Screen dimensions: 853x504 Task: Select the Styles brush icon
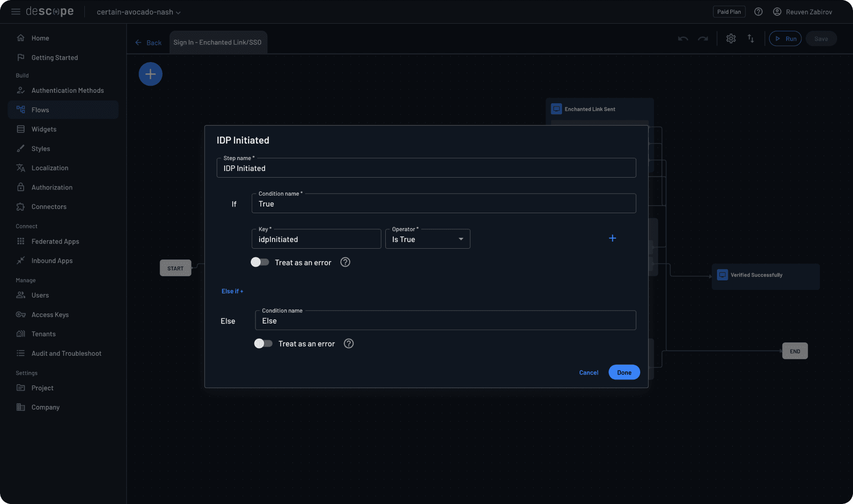point(21,148)
